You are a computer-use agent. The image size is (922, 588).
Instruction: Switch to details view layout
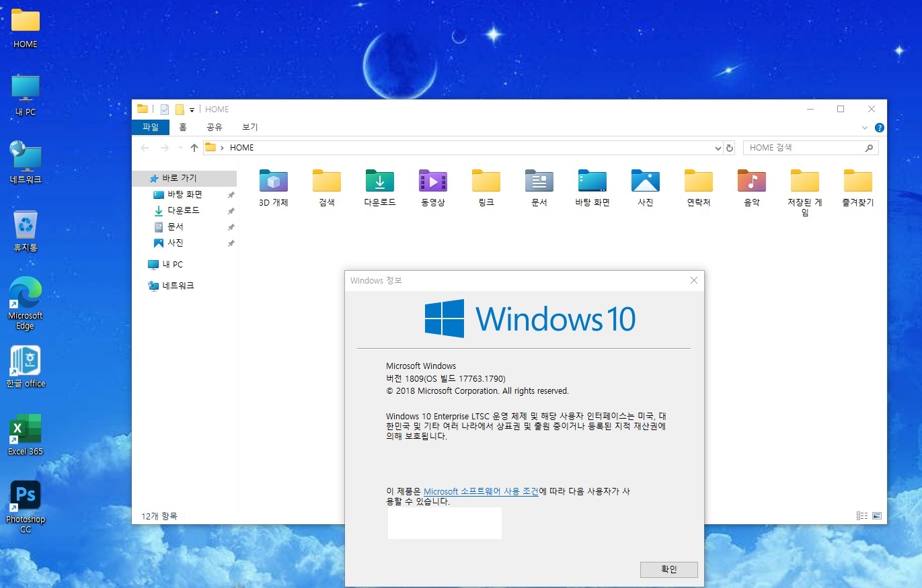click(862, 516)
